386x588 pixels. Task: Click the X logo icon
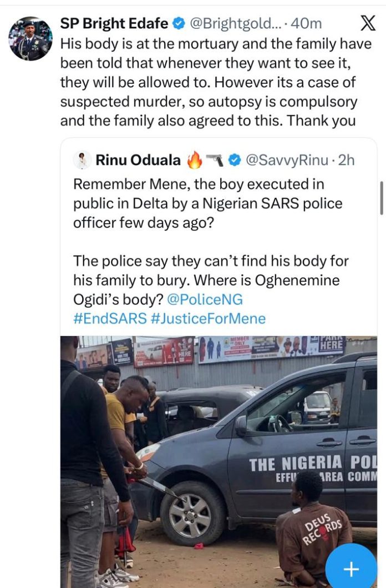pyautogui.click(x=368, y=24)
